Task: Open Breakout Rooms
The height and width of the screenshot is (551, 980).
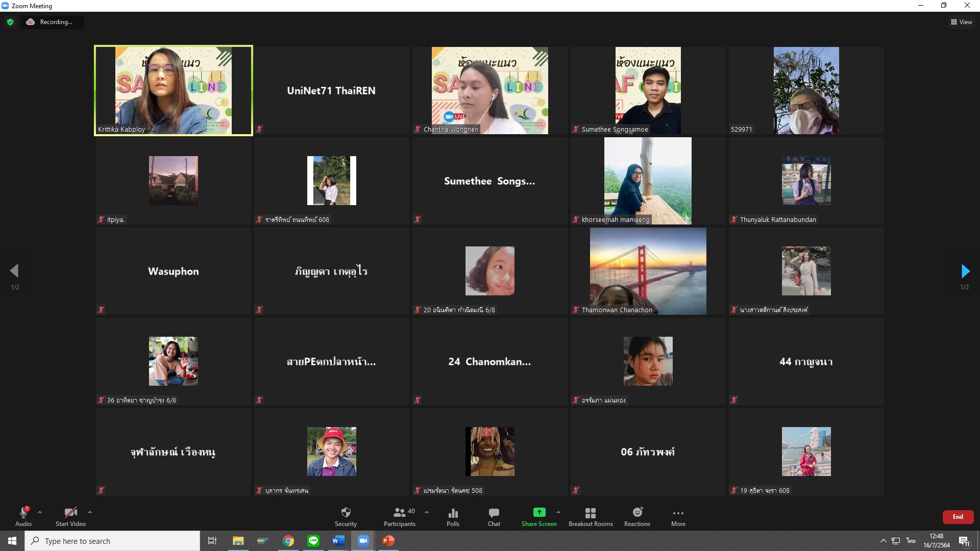Action: tap(591, 516)
